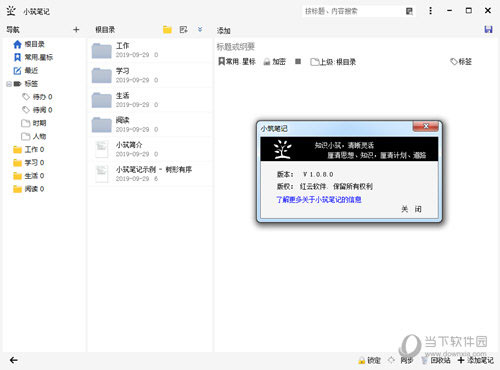This screenshot has width=500, height=370.
Task: Open the three-dot more options menu
Action: (x=430, y=11)
